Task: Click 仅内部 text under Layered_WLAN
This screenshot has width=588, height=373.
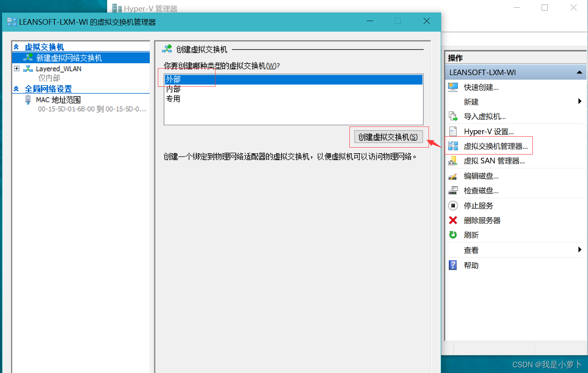Action: 49,78
